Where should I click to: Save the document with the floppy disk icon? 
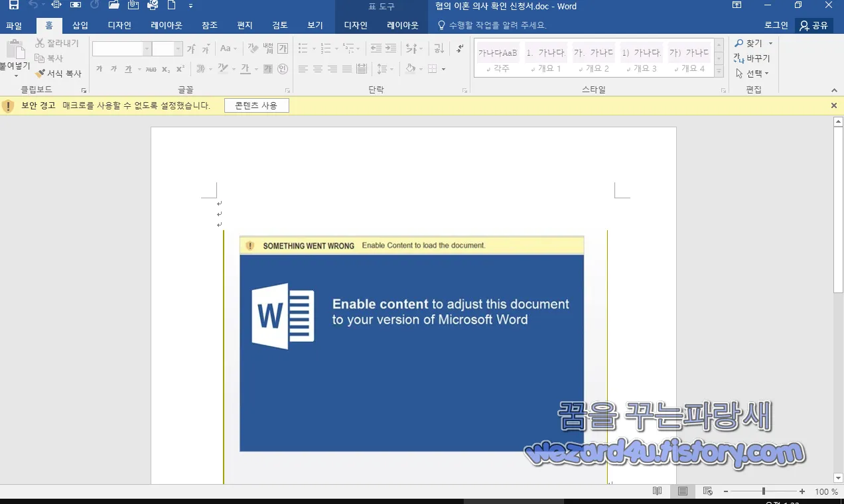pyautogui.click(x=13, y=5)
